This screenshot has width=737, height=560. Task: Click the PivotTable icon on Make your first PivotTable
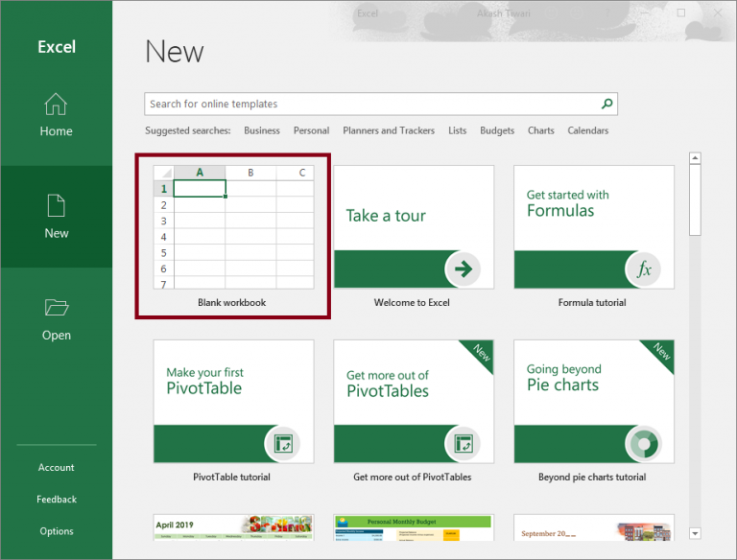[x=283, y=444]
